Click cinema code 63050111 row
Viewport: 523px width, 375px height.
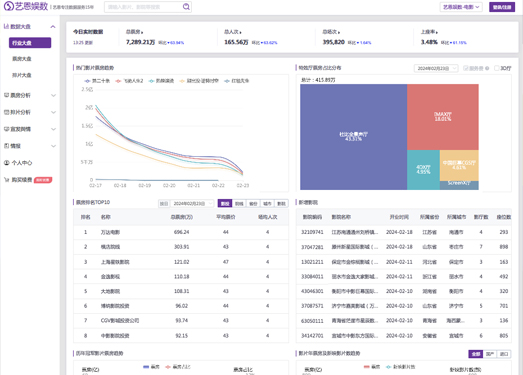(404, 321)
